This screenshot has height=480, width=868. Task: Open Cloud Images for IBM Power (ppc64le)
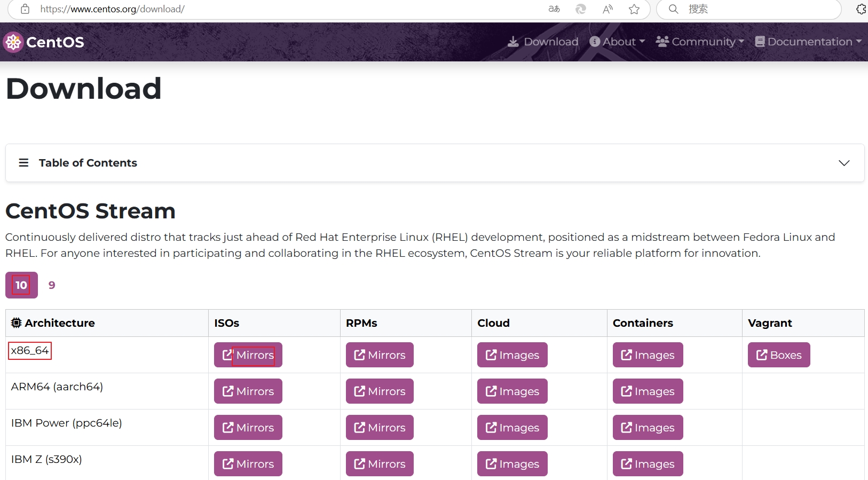512,428
